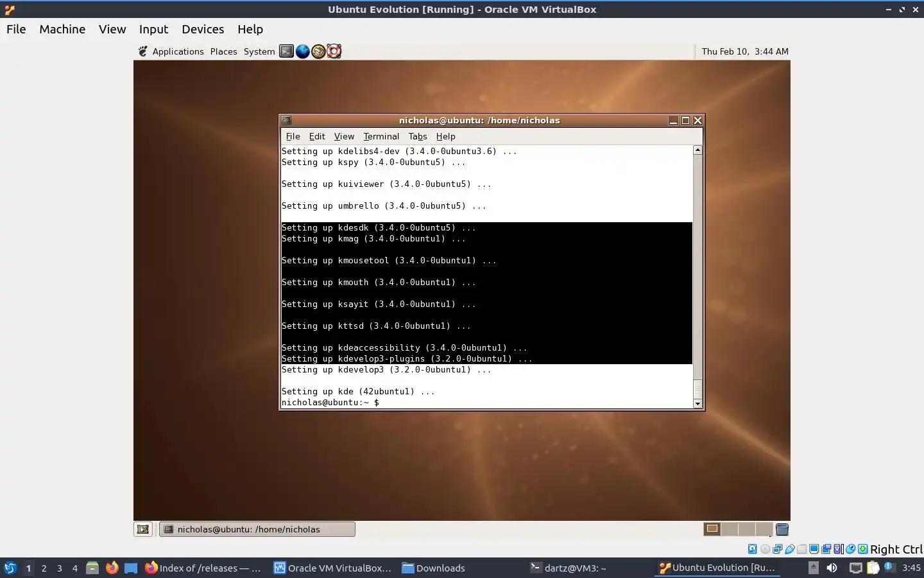Screen dimensions: 924x578
Task: Click the GNOME clock showing Thu Feb 10
Action: pyautogui.click(x=745, y=51)
